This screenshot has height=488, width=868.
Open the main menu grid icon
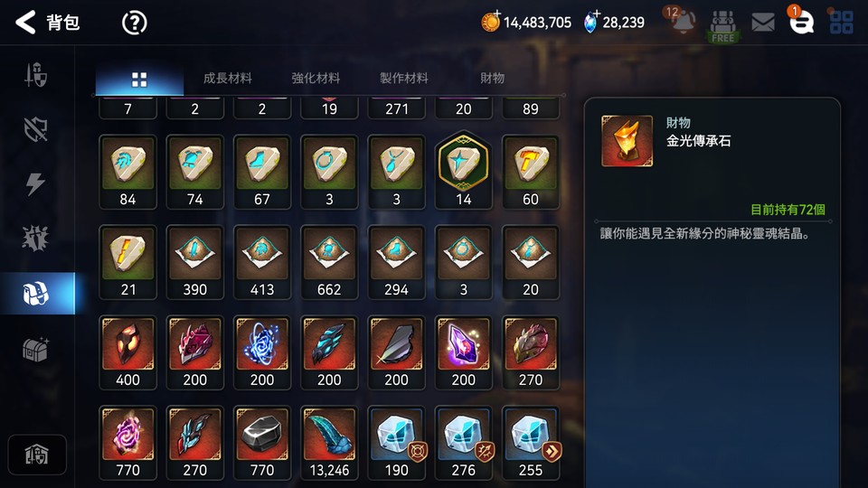(x=842, y=22)
